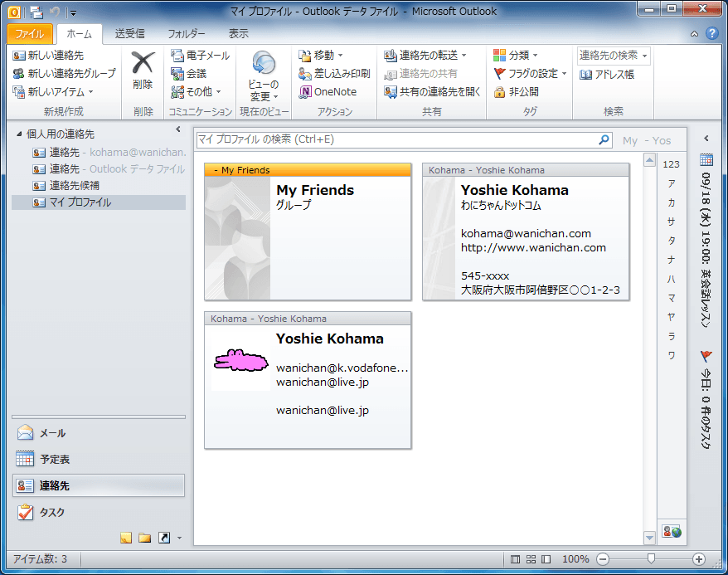The image size is (728, 575).
Task: Switch to メール mail module
Action: tap(99, 433)
